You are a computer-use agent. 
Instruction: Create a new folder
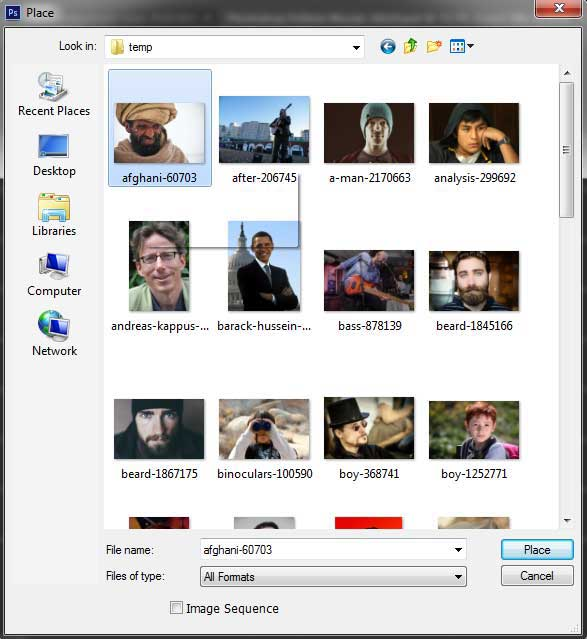click(x=434, y=46)
